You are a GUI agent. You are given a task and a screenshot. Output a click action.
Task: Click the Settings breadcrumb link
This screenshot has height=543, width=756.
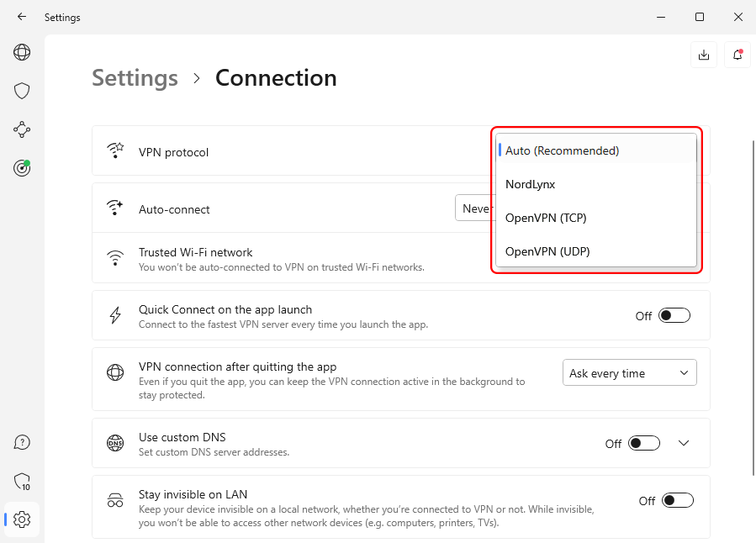[135, 78]
